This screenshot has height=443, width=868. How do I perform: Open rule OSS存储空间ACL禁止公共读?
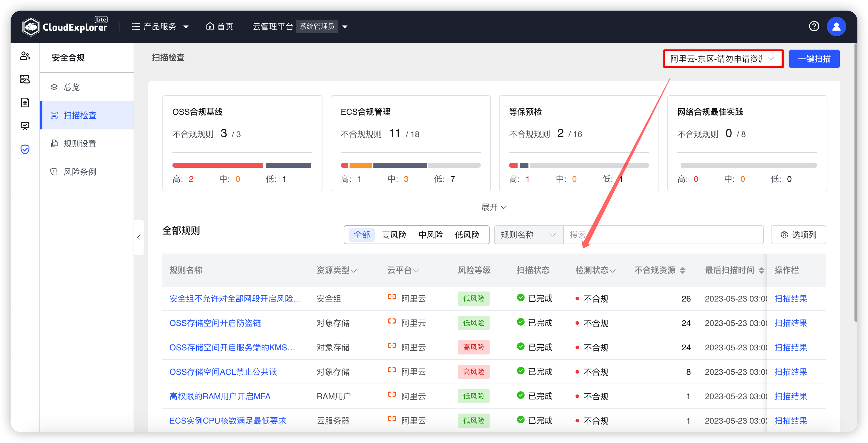(223, 372)
